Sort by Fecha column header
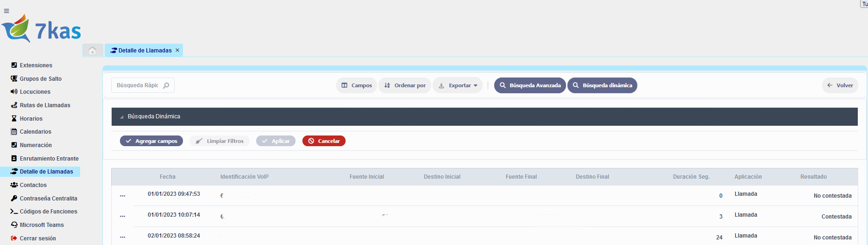Screen dimensions: 868x245 pyautogui.click(x=167, y=177)
